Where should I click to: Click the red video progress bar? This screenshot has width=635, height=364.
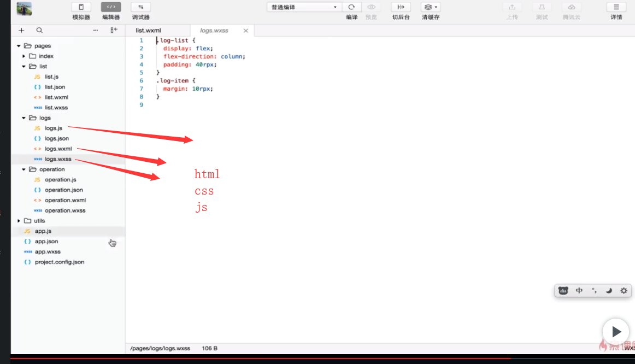[261, 359]
